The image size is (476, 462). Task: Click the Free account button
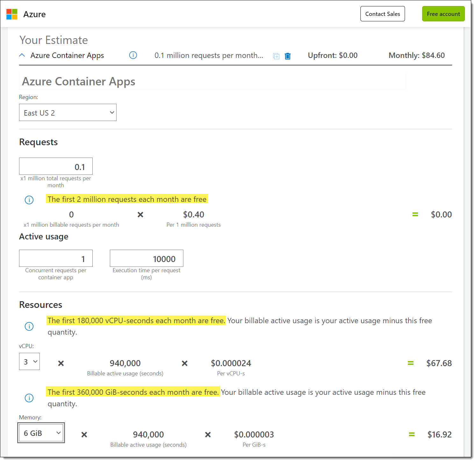click(x=443, y=14)
